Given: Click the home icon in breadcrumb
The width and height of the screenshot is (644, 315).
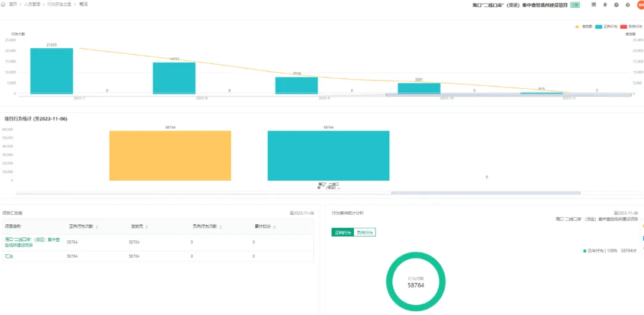Looking at the screenshot, I should (x=3, y=4).
